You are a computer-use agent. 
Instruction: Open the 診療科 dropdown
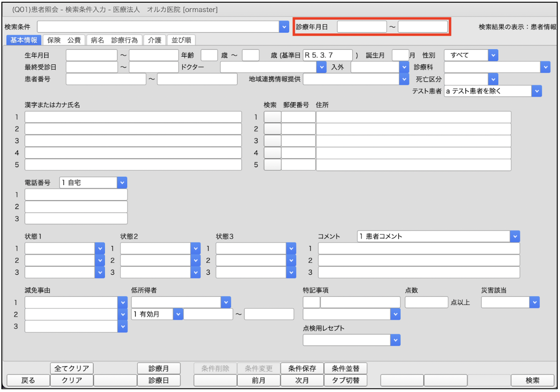coord(545,67)
